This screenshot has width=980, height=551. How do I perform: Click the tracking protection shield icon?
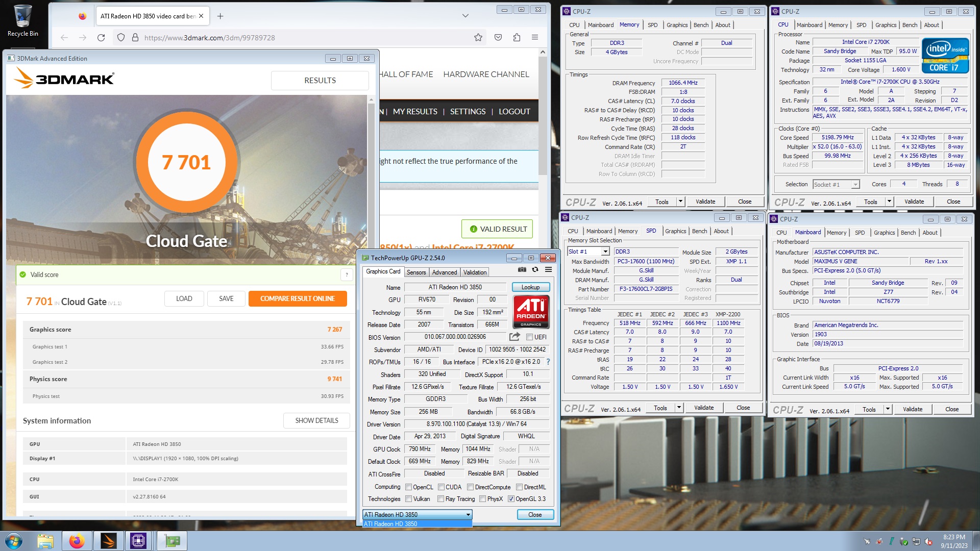click(121, 38)
